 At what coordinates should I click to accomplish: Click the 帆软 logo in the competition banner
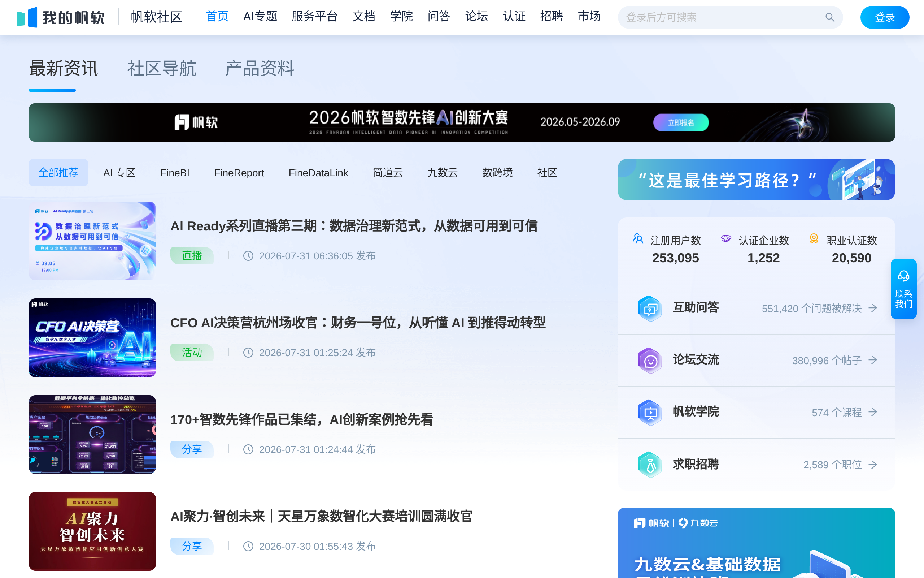pos(196,122)
